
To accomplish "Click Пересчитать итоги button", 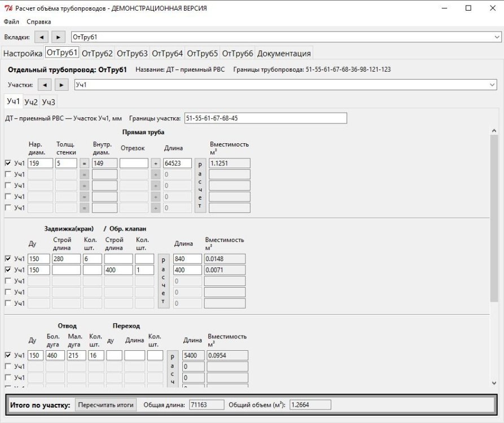I will (107, 405).
